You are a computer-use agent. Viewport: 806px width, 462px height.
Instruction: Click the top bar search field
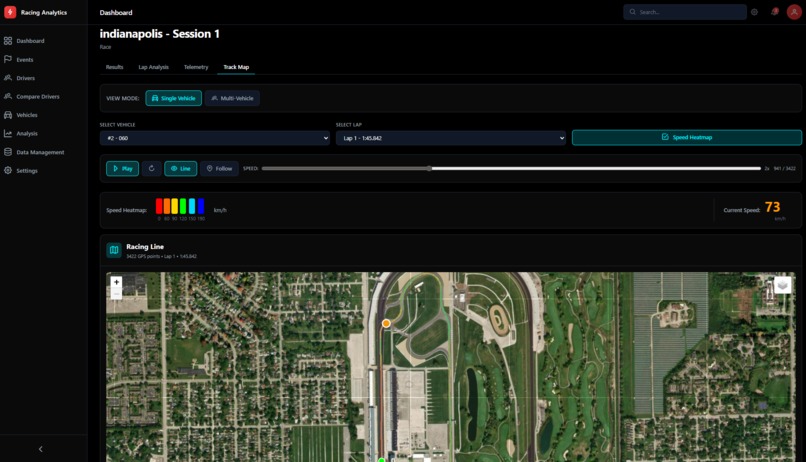coord(685,12)
